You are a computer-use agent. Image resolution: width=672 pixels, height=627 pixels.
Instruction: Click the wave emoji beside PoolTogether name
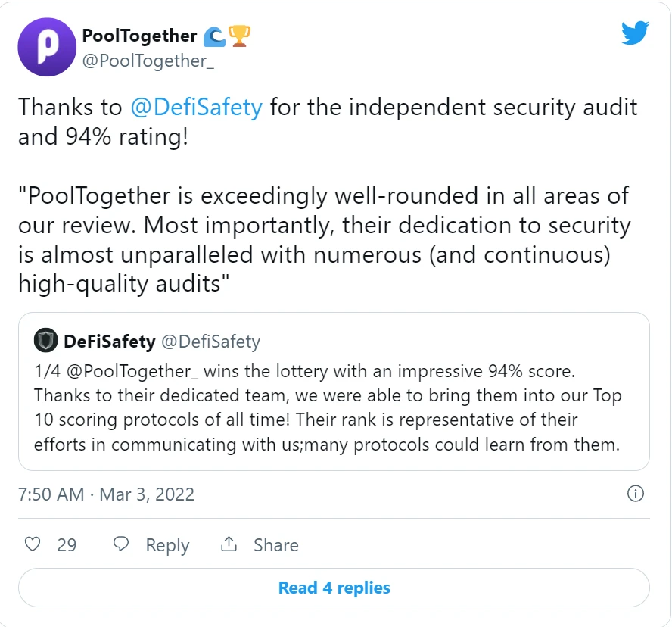click(x=214, y=36)
